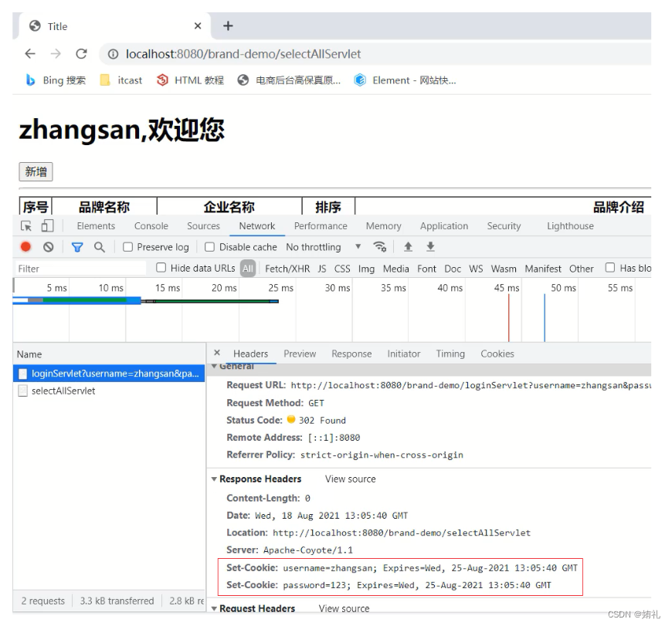Select loginServlet request row
Image resolution: width=672 pixels, height=626 pixels.
pos(109,374)
